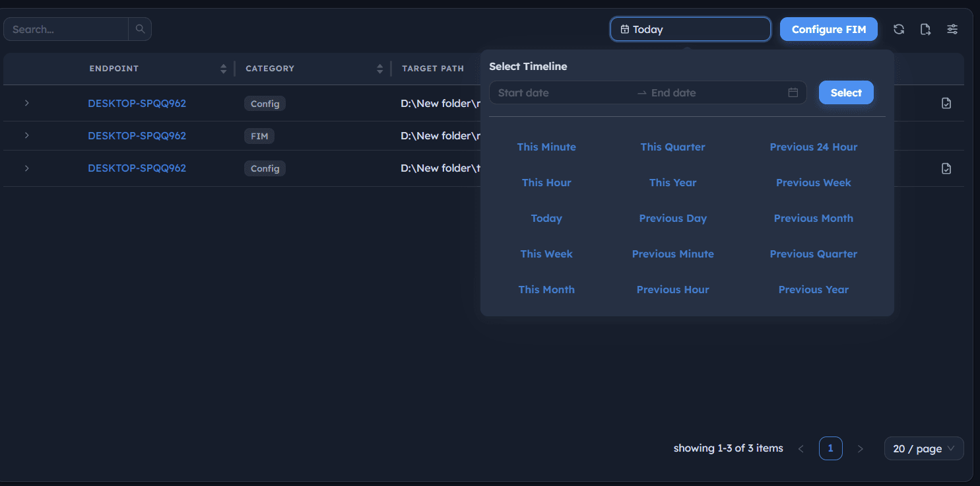The width and height of the screenshot is (980, 486).
Task: Choose This Quarter timeline option
Action: coord(672,147)
